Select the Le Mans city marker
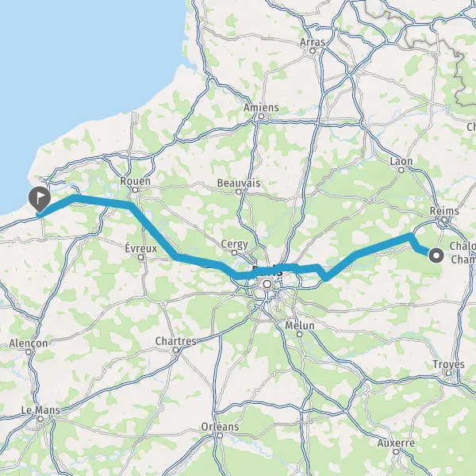The height and width of the screenshot is (476, 476). click(x=40, y=419)
